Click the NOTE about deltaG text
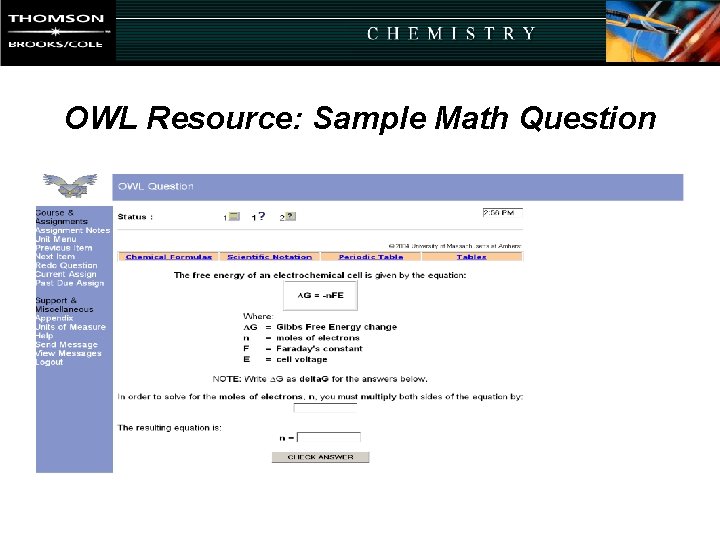The width and height of the screenshot is (720, 540). 320,379
